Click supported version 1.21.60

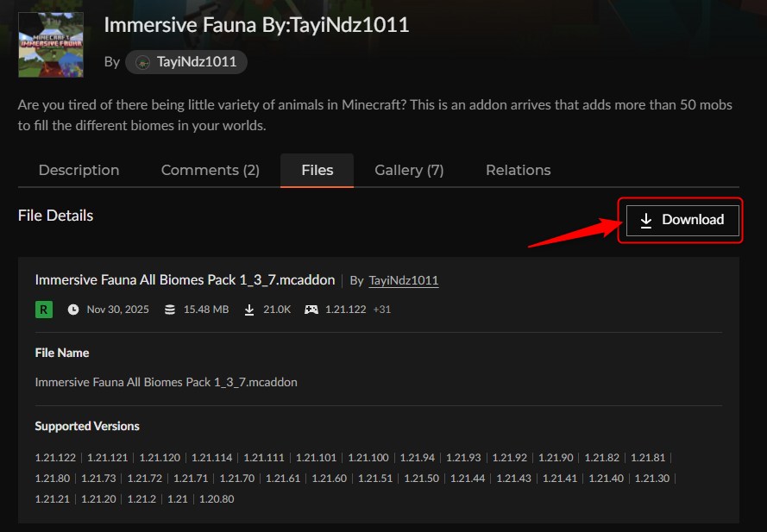click(x=329, y=479)
